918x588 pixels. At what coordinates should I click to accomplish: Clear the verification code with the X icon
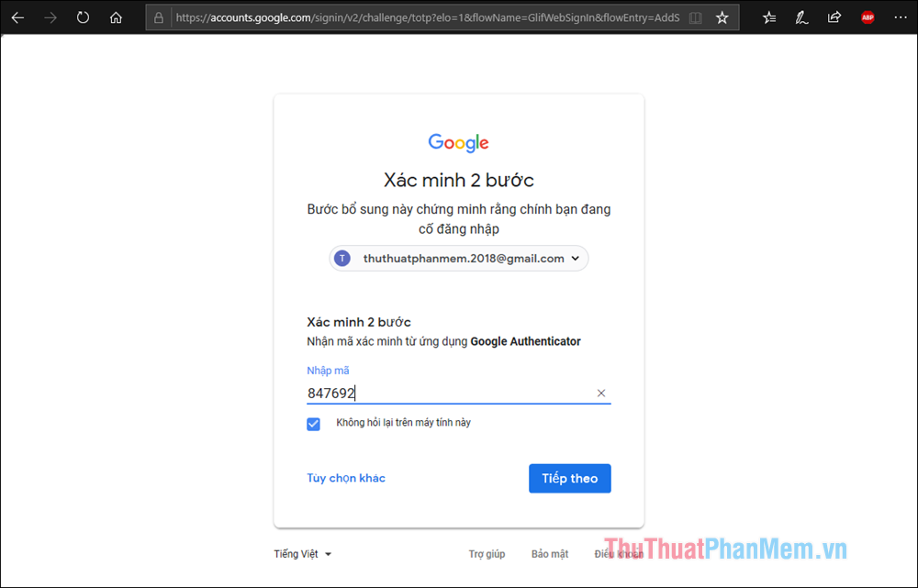(x=601, y=393)
